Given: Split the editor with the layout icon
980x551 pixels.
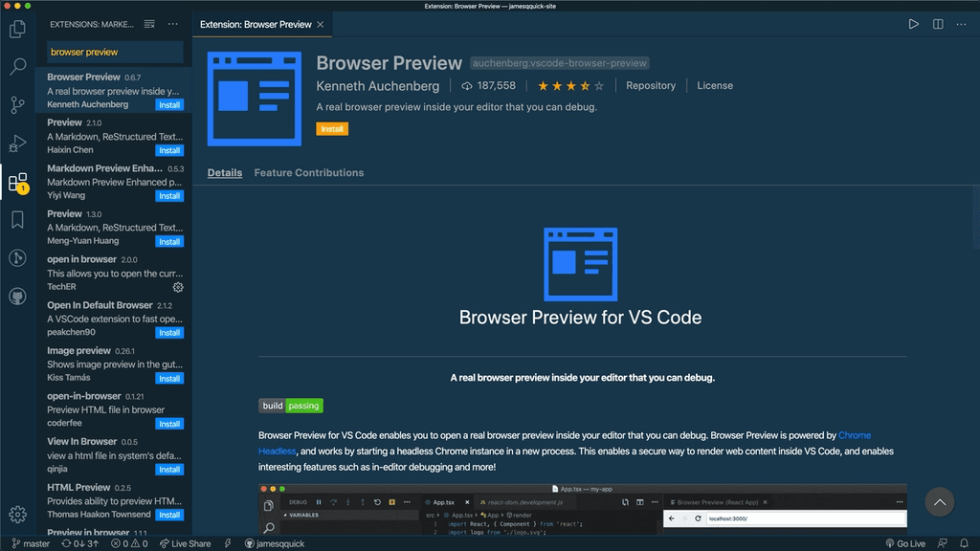Looking at the screenshot, I should 938,24.
